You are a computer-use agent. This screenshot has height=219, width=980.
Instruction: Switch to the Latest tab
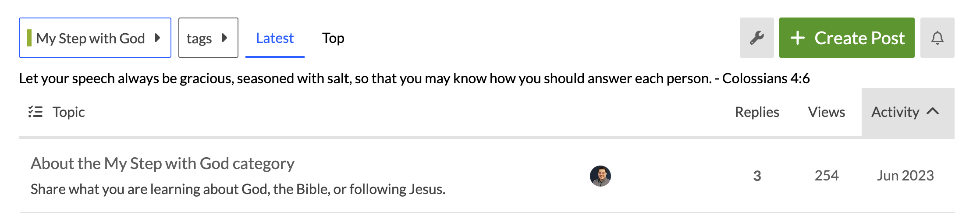[274, 38]
